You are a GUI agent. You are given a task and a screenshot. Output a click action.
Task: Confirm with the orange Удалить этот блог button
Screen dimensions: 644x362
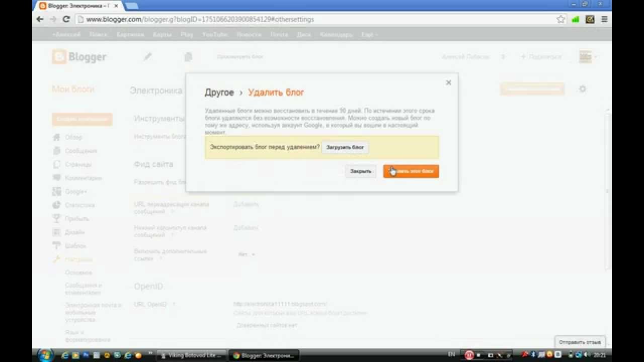point(411,171)
